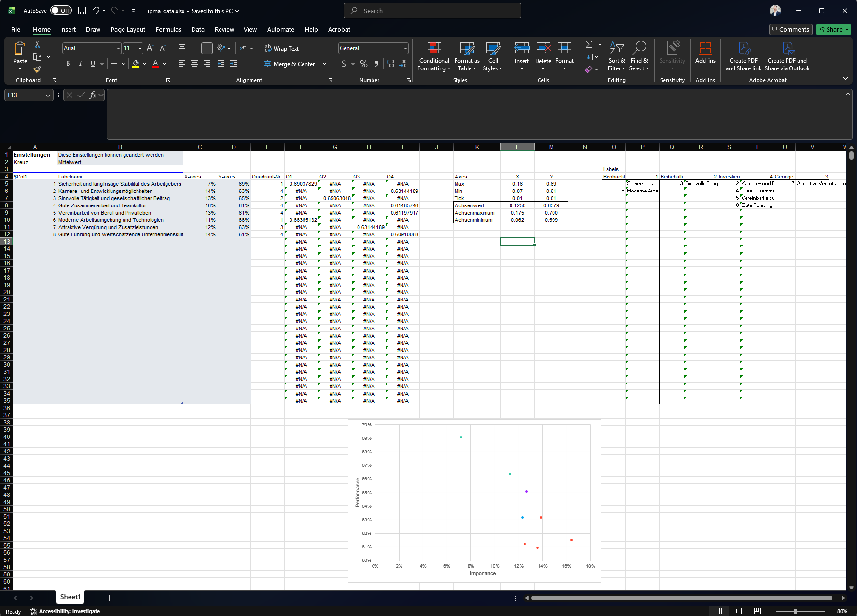Apply bold formatting from the Font group
857x616 pixels.
68,63
